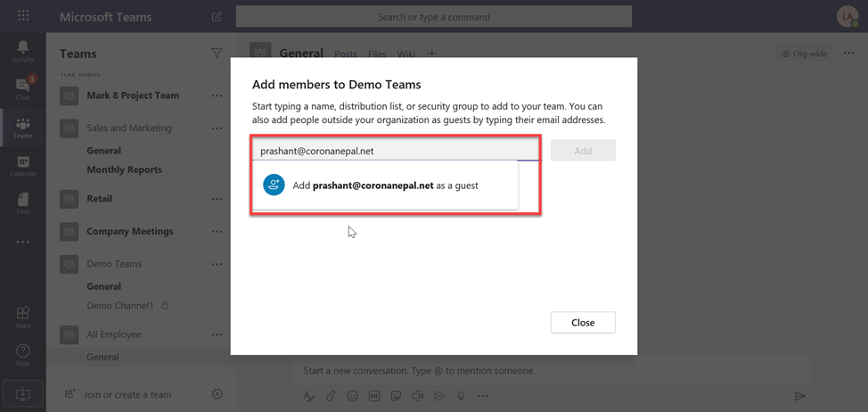
Task: Open more options for Mark 8 Project Team
Action: click(x=217, y=95)
